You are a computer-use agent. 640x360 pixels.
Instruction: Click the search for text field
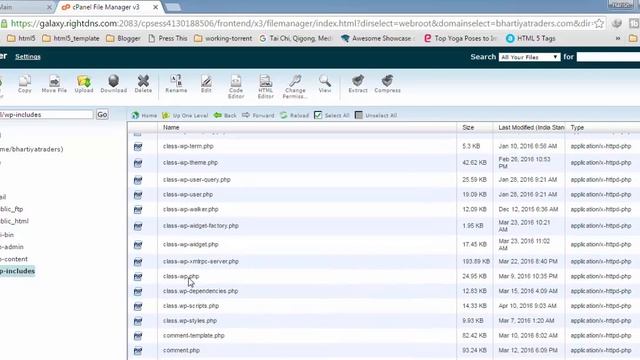pos(608,57)
